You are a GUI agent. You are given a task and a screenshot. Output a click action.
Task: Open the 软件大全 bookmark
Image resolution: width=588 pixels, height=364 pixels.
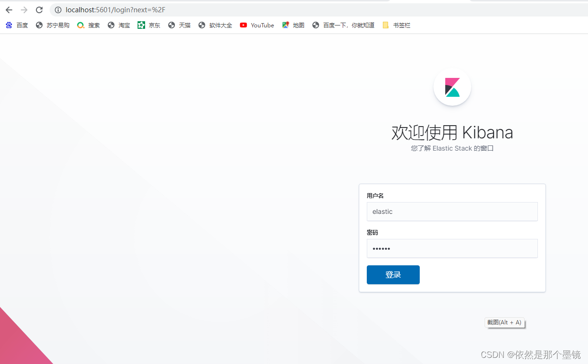click(215, 25)
